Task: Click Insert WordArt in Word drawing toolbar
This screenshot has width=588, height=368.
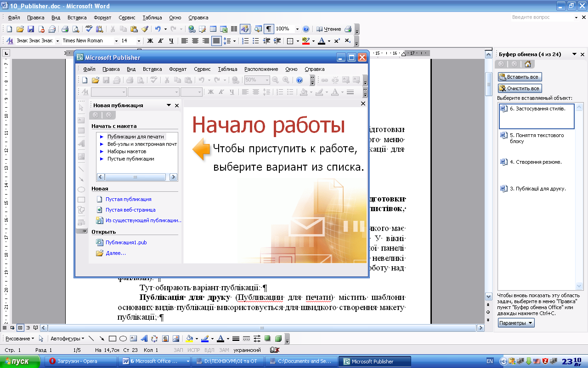Action: click(x=144, y=339)
